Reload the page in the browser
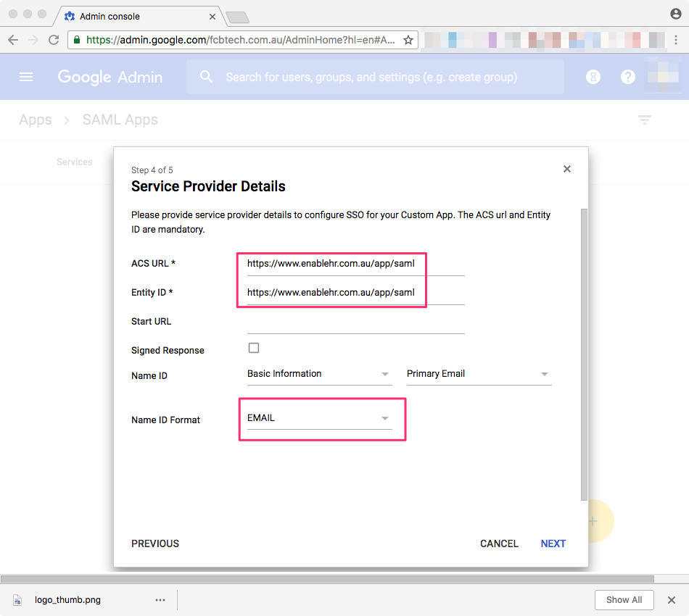Screen dimensions: 689x616 pos(54,40)
